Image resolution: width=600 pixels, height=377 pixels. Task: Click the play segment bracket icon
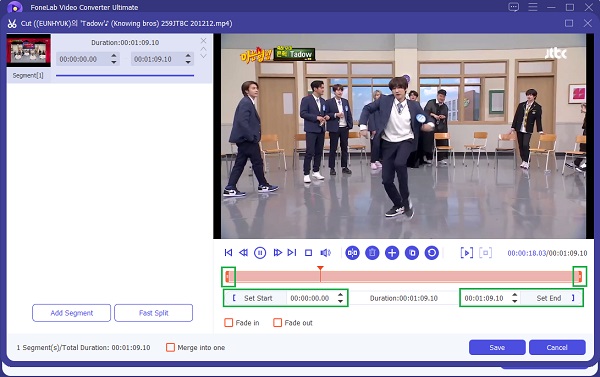(x=467, y=253)
